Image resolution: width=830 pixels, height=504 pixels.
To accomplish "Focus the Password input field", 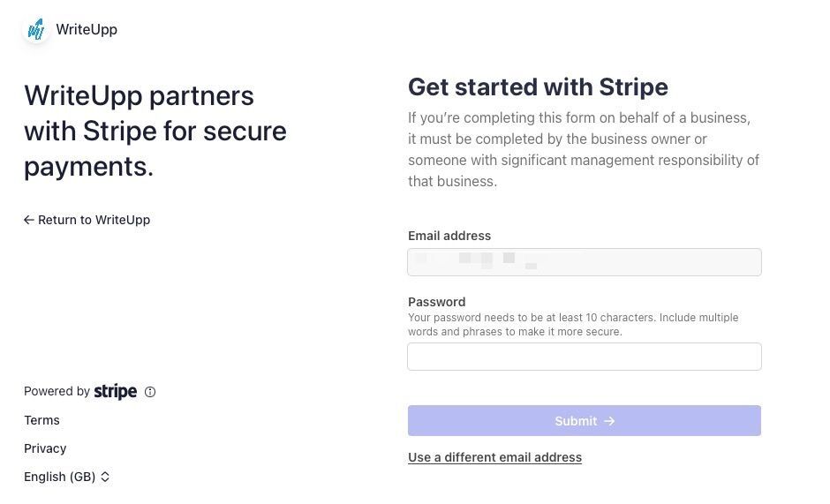I will click(584, 357).
